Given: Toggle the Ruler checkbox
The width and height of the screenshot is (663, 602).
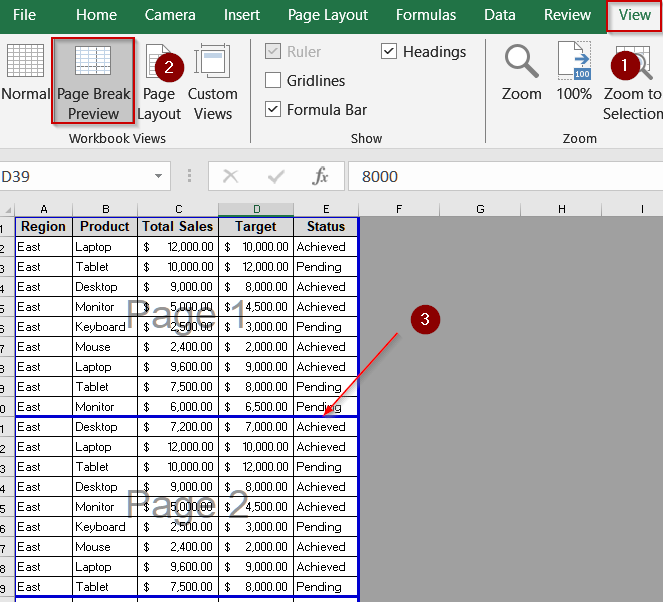Looking at the screenshot, I should pos(273,52).
